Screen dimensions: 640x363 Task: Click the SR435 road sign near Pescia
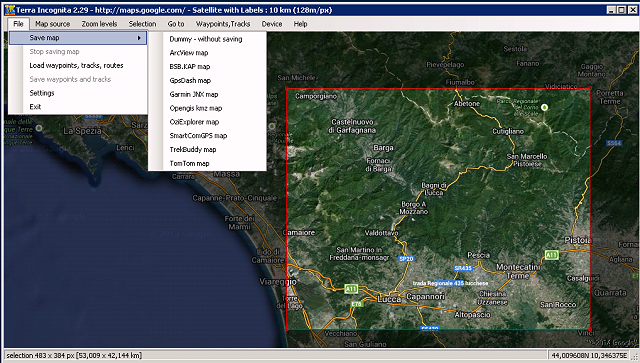[x=463, y=268]
